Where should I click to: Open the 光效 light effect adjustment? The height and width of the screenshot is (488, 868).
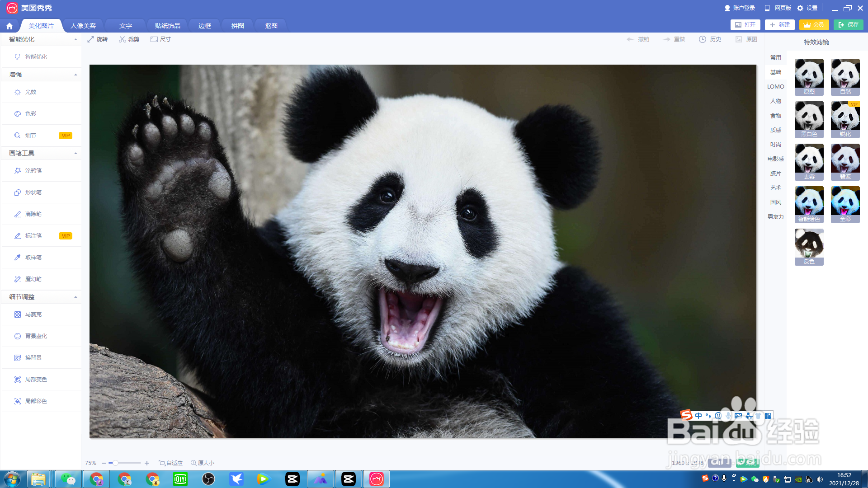(30, 92)
